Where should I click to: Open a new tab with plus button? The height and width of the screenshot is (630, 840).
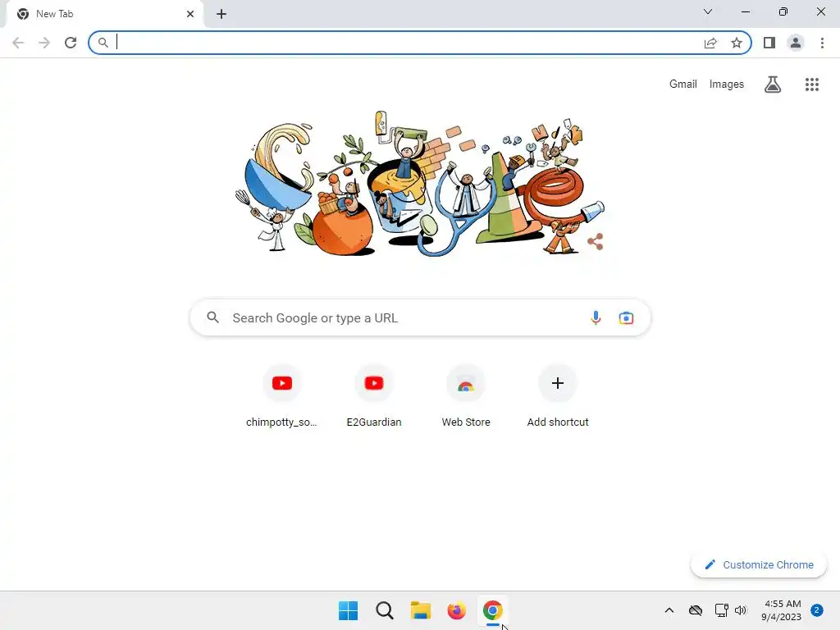221,14
